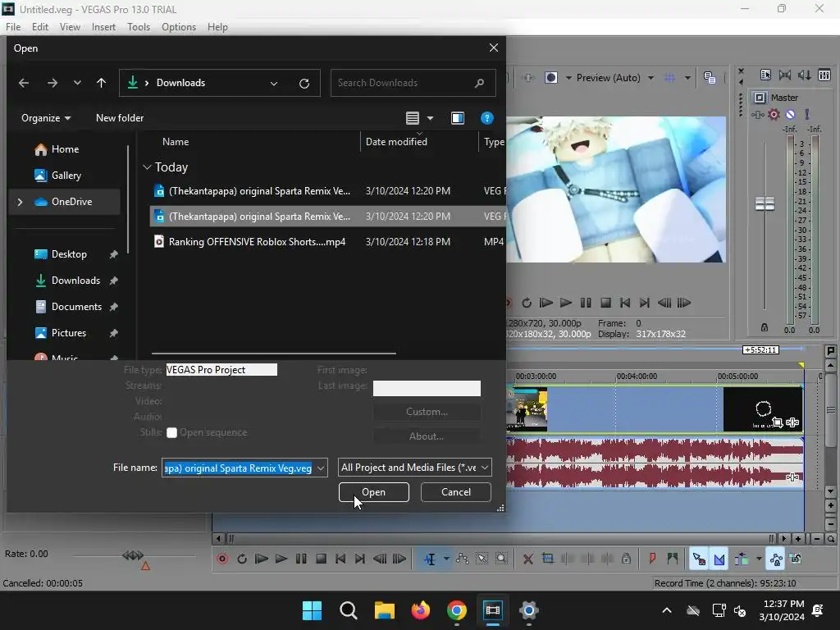Collapse the Today group

tap(147, 167)
